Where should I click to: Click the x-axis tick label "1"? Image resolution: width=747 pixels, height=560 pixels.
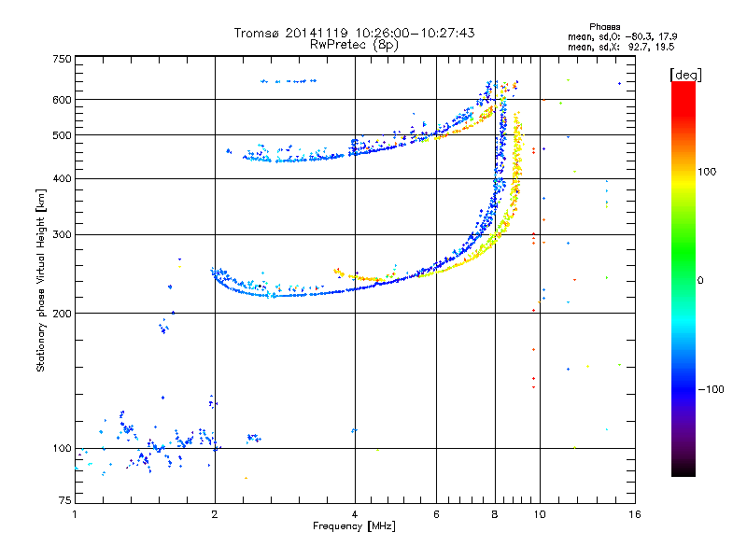pyautogui.click(x=75, y=514)
